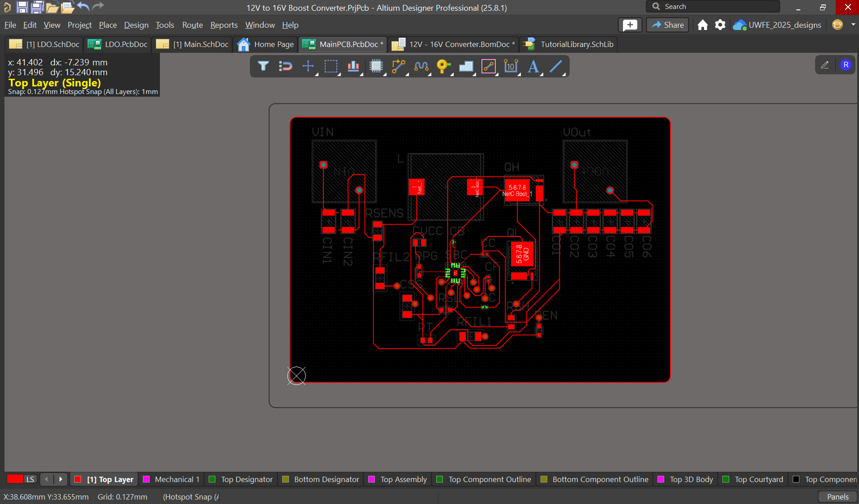Click the comment plus icon
The width and height of the screenshot is (859, 504).
(630, 25)
